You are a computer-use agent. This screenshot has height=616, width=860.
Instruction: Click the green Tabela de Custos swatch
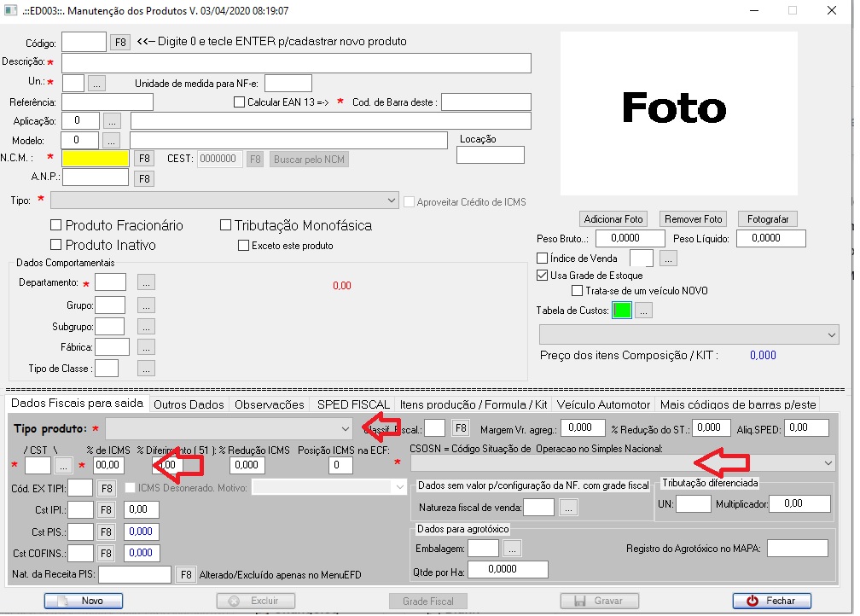(x=621, y=311)
